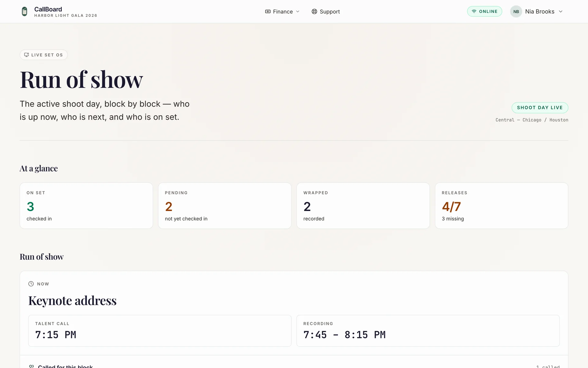Screen dimensions: 588x368
Task: Click the Keynote address block title
Action: coord(73,301)
